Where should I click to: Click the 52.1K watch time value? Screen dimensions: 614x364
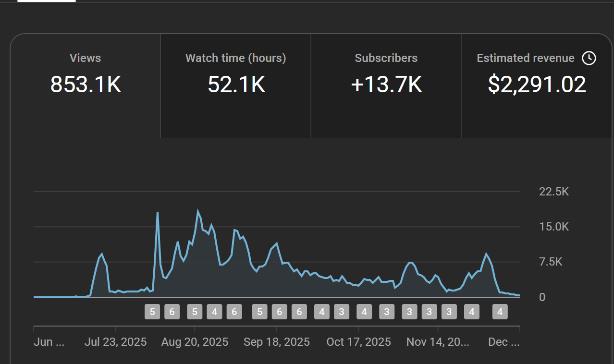236,85
